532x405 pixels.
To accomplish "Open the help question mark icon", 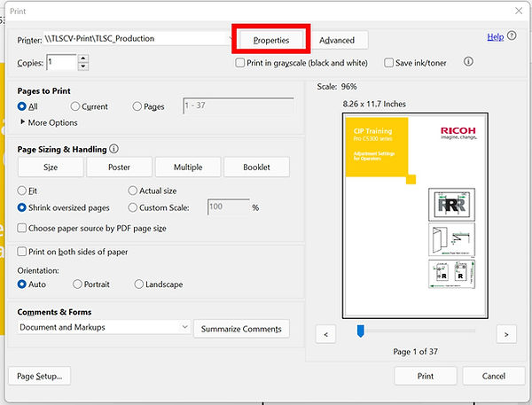I will click(x=512, y=35).
